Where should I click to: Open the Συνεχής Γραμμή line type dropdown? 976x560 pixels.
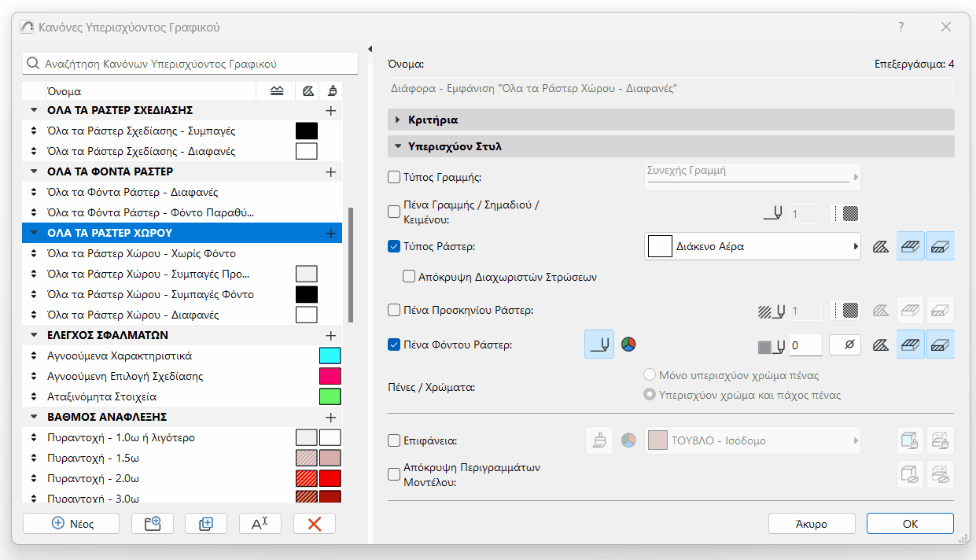point(753,177)
